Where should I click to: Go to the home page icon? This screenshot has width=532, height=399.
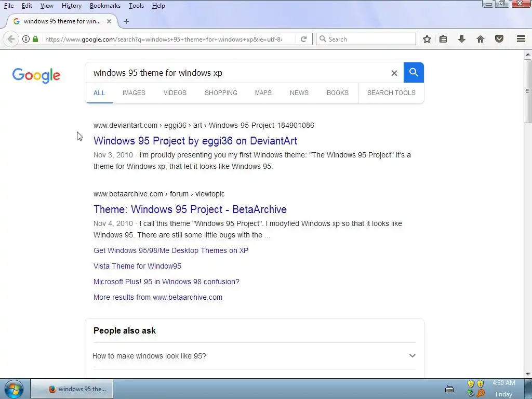point(481,39)
